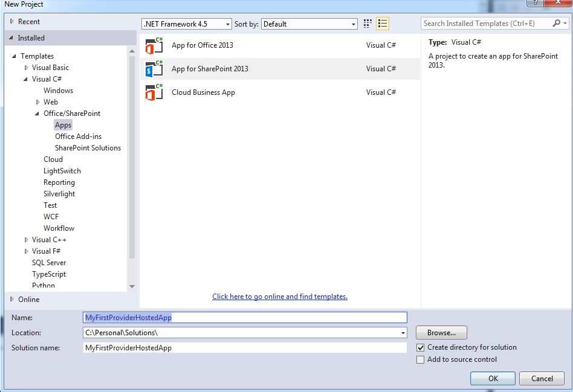The width and height of the screenshot is (573, 392).
Task: Switch to medium icons list view
Action: [x=382, y=24]
